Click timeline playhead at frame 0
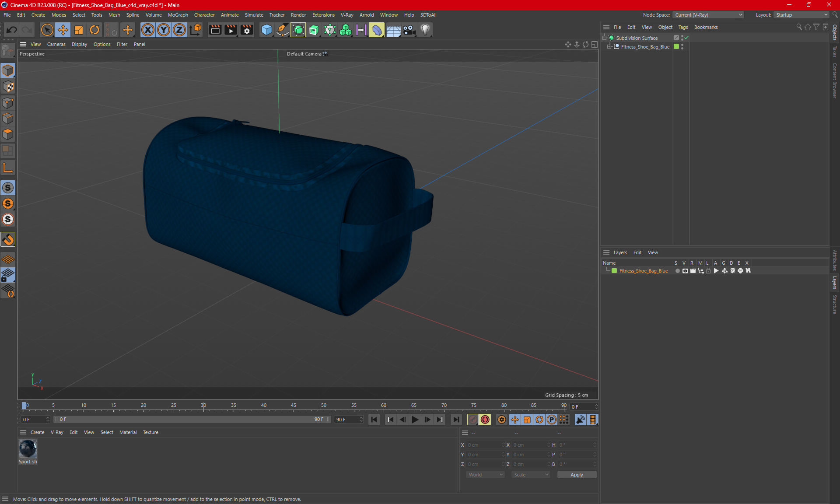Viewport: 840px width, 504px height. [x=24, y=406]
